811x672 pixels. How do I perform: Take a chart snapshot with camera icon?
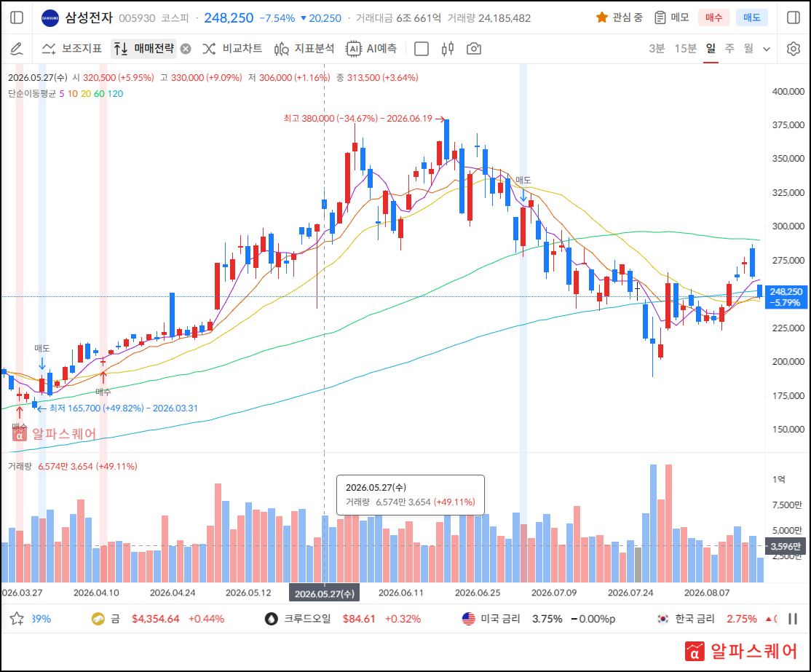(474, 49)
